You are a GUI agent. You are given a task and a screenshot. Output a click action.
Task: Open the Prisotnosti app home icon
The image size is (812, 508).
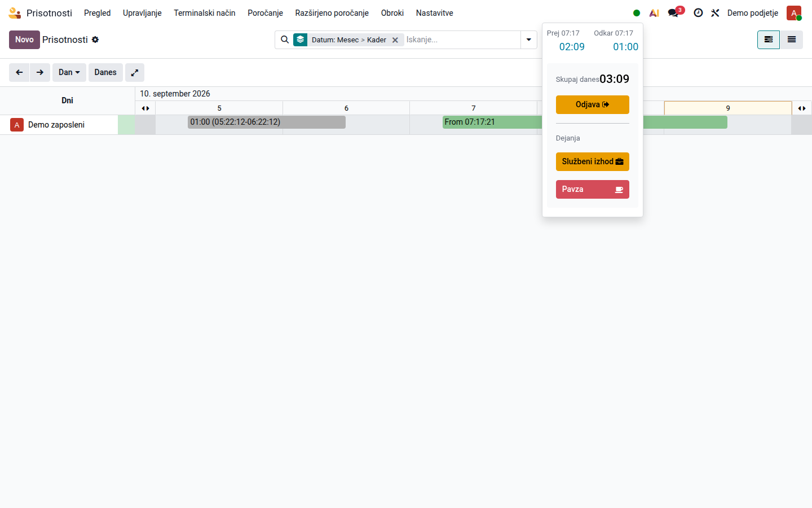pos(15,13)
